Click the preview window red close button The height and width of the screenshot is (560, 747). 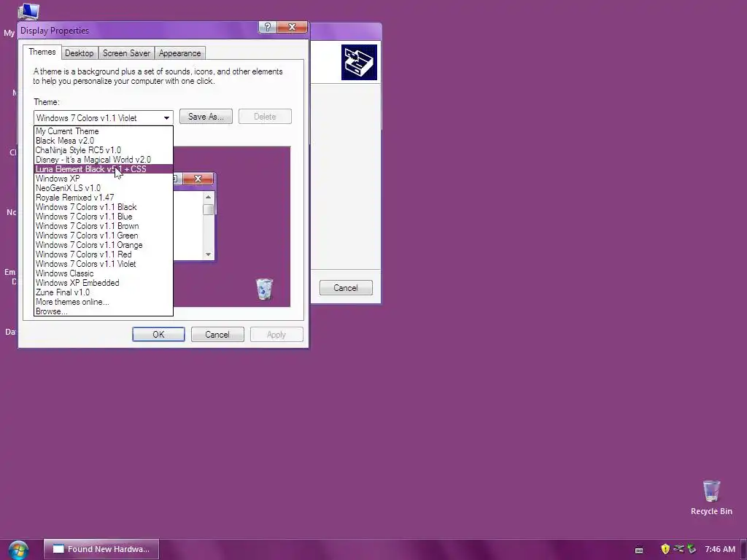point(198,179)
